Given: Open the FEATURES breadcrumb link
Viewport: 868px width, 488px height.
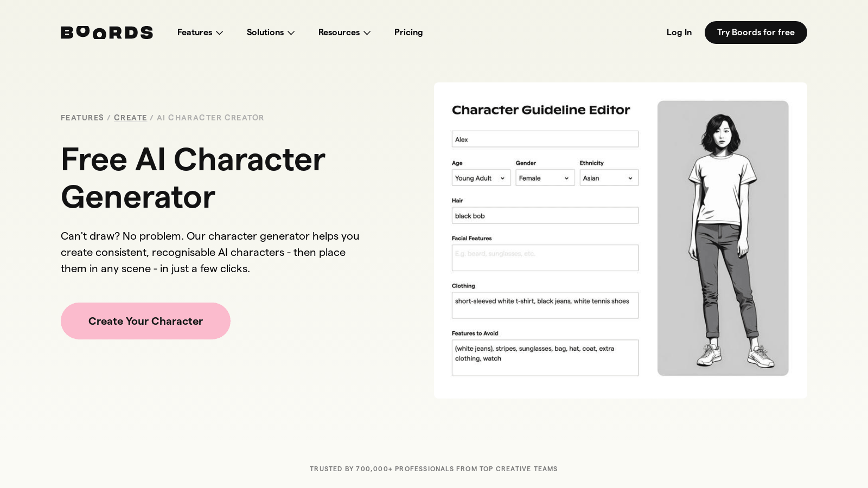Looking at the screenshot, I should (82, 118).
